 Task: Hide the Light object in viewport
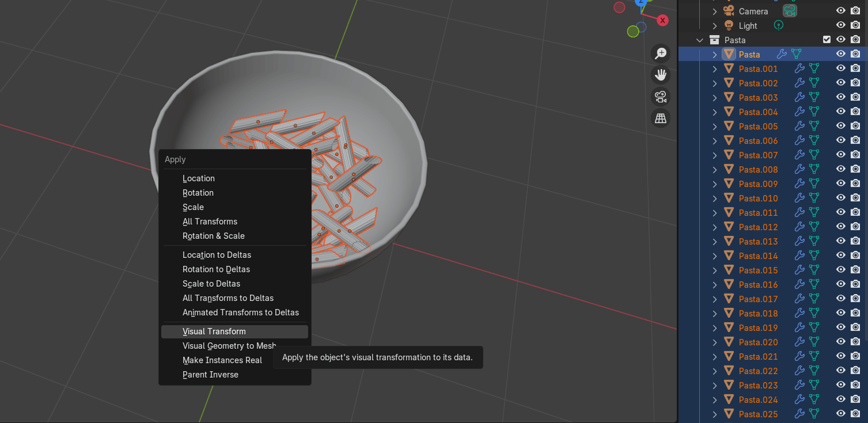coord(841,25)
